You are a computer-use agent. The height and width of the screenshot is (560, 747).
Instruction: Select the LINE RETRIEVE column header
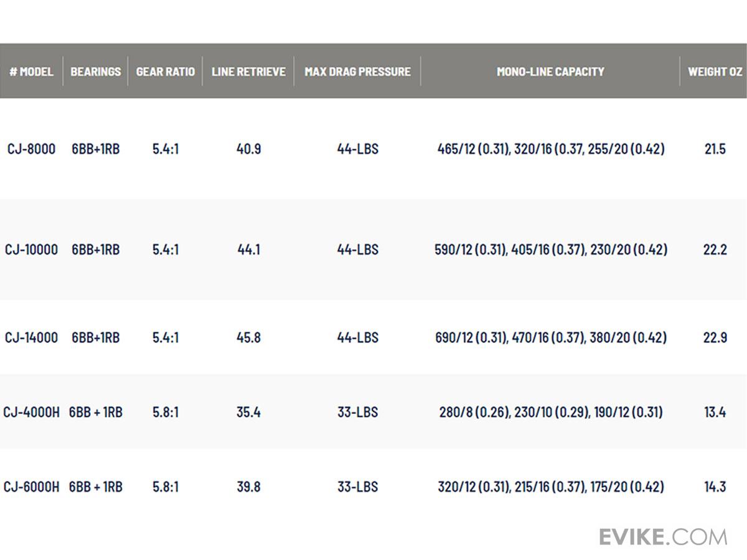point(248,72)
